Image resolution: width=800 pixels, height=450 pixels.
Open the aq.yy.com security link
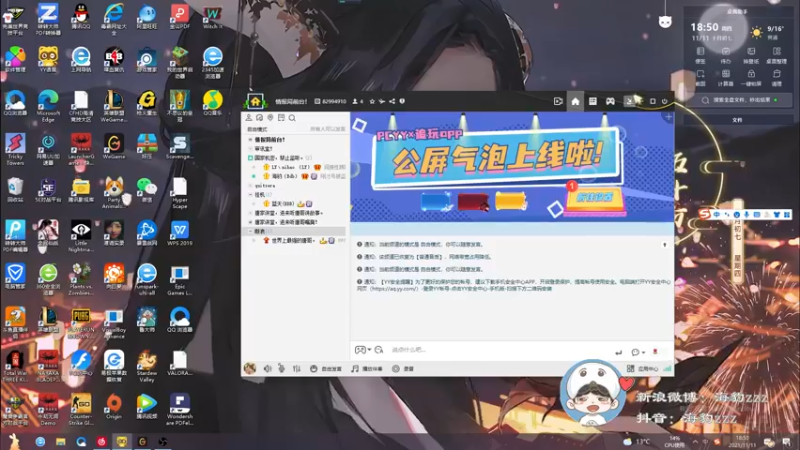[394, 289]
